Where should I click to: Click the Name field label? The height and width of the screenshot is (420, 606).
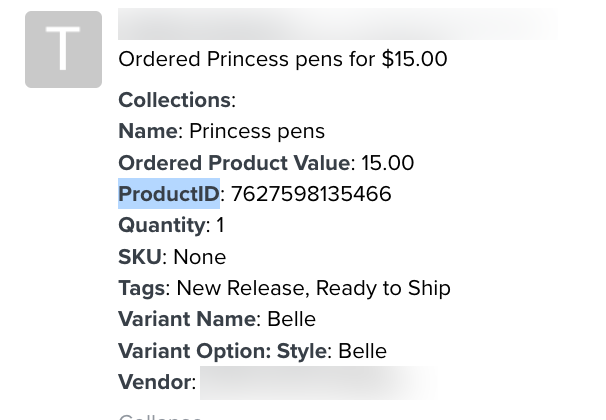pos(147,131)
